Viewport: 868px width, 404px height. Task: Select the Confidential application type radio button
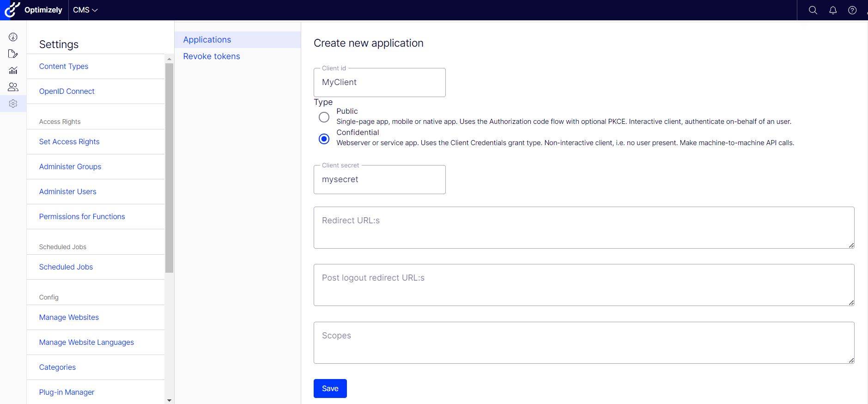click(324, 139)
